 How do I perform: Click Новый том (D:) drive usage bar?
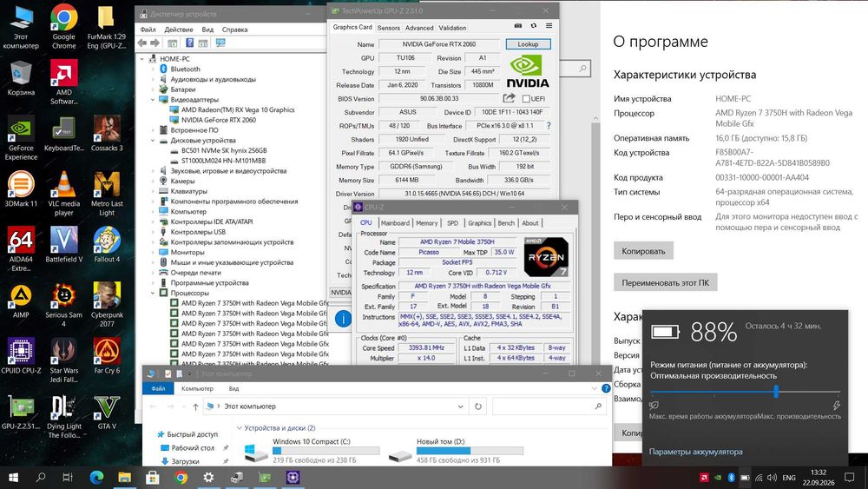click(x=470, y=451)
